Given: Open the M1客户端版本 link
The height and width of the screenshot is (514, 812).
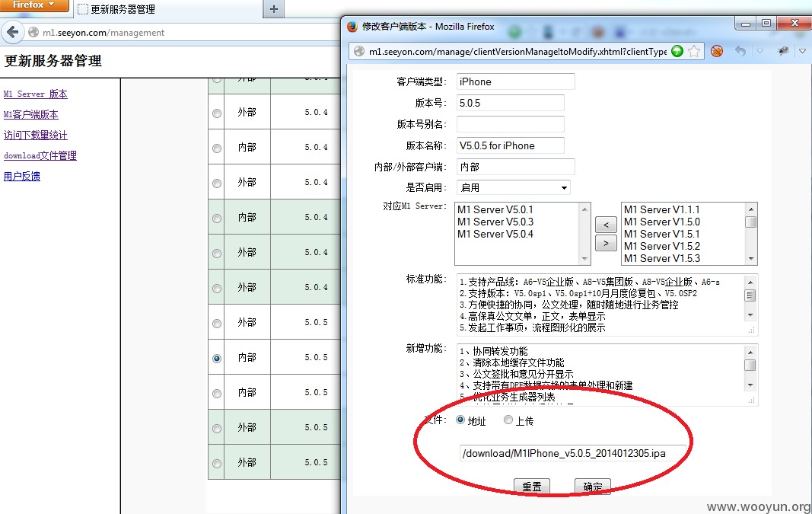Looking at the screenshot, I should [x=31, y=114].
